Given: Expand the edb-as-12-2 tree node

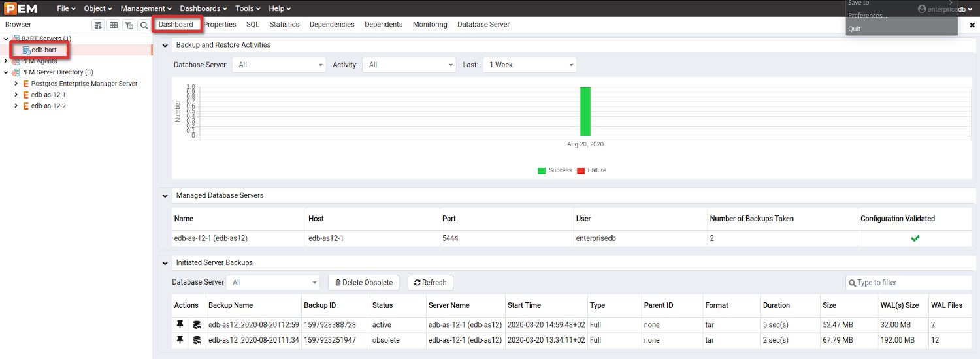Looking at the screenshot, I should point(16,106).
